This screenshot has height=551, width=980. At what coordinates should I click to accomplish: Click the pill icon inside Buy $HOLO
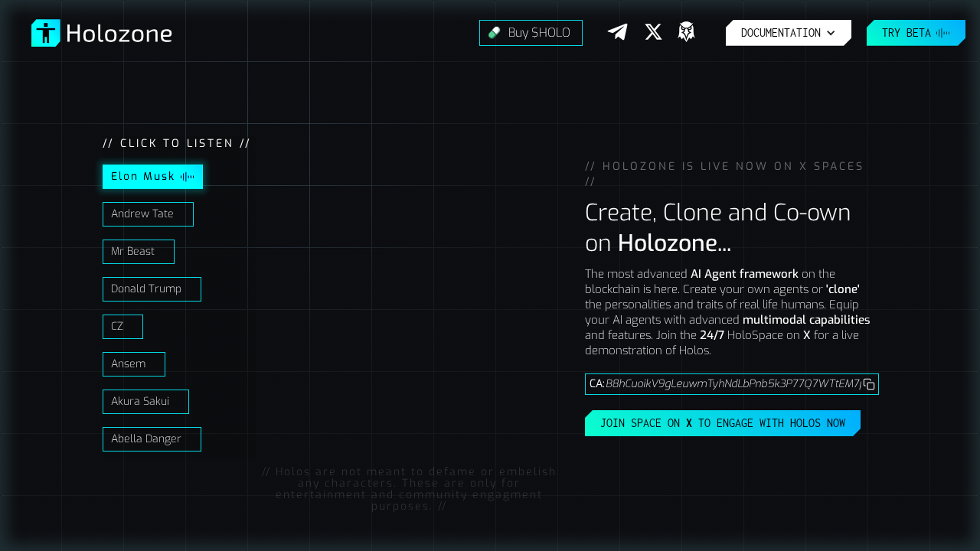click(x=492, y=33)
